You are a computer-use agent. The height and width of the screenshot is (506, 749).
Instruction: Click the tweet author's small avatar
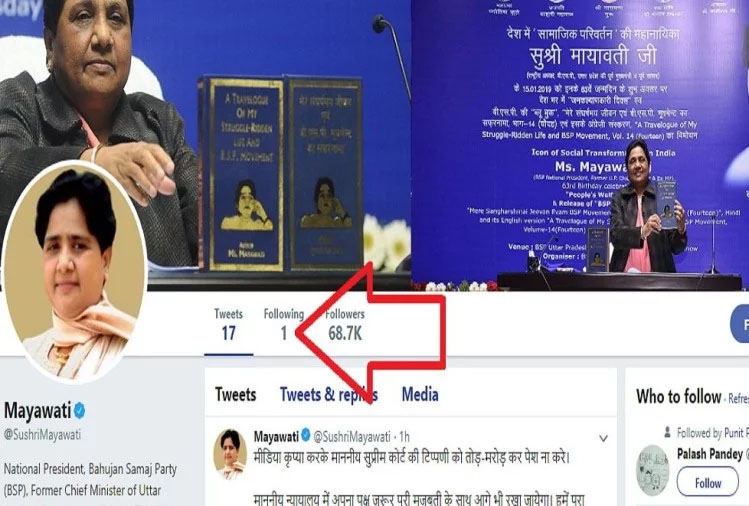230,454
